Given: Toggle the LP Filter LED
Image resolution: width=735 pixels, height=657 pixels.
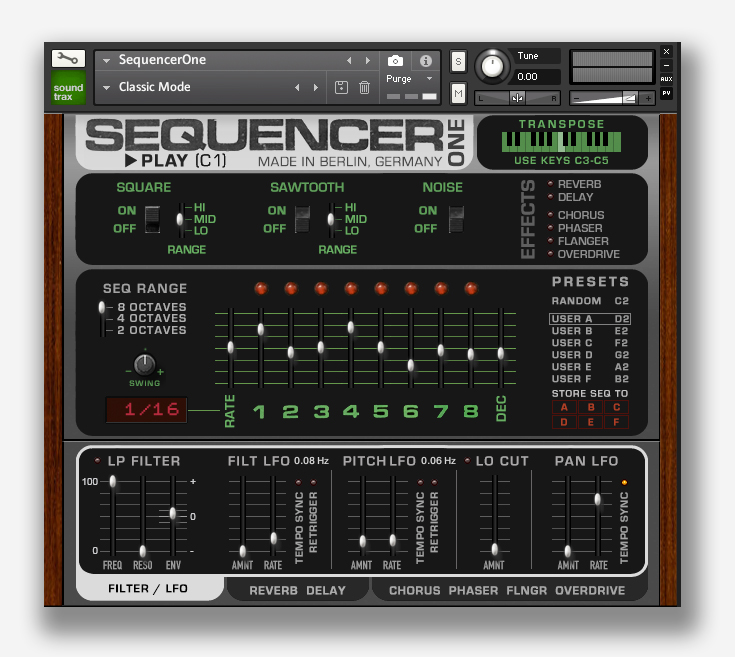Looking at the screenshot, I should [98, 461].
